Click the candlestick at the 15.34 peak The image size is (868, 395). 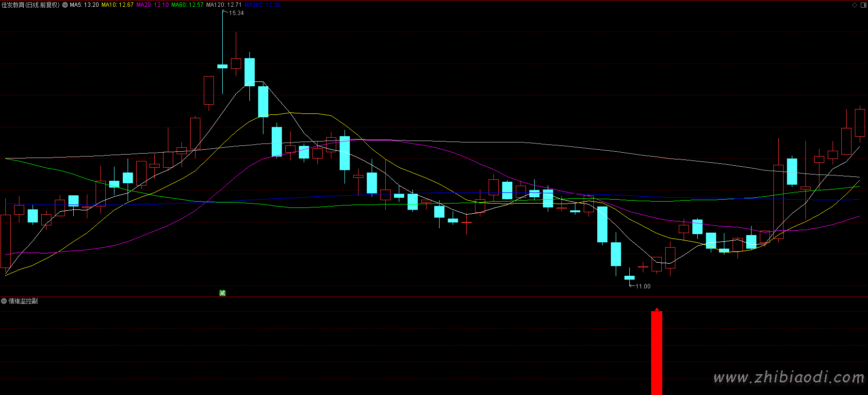tap(222, 66)
